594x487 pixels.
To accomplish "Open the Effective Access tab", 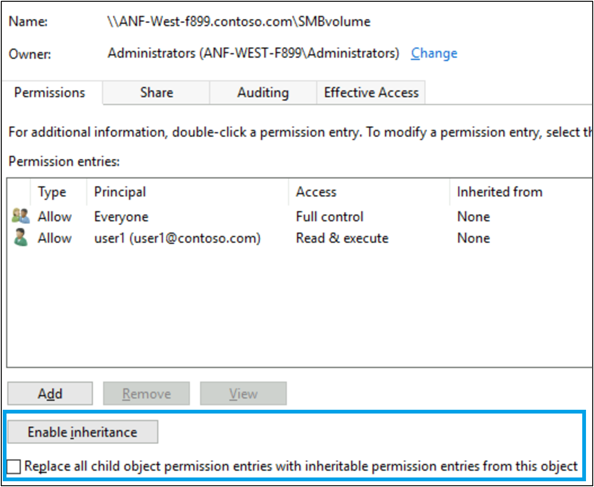I will [x=371, y=92].
